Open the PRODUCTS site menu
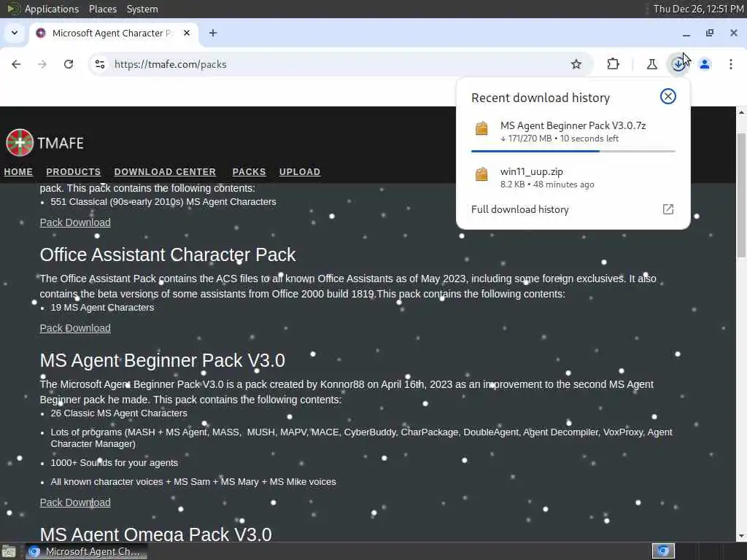The height and width of the screenshot is (560, 747). [74, 172]
